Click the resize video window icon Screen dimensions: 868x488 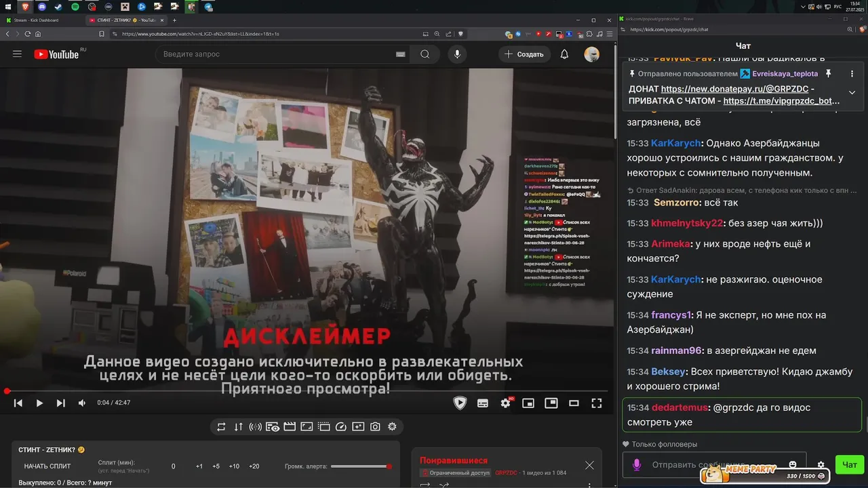pyautogui.click(x=307, y=426)
